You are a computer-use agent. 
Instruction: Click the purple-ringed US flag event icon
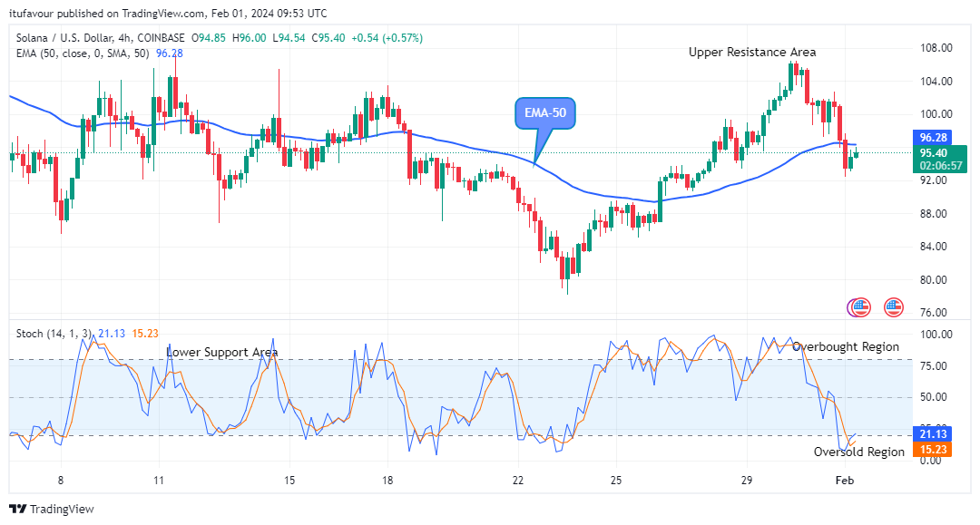pyautogui.click(x=859, y=307)
